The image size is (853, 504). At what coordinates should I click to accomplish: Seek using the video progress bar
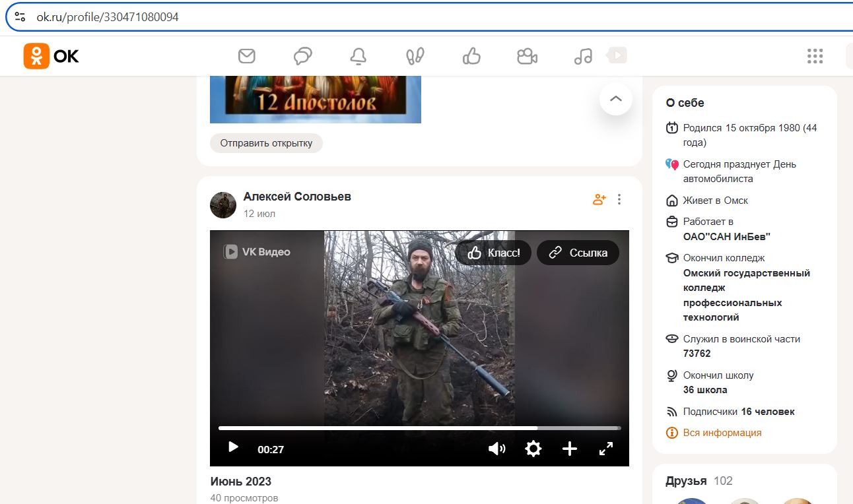point(419,428)
